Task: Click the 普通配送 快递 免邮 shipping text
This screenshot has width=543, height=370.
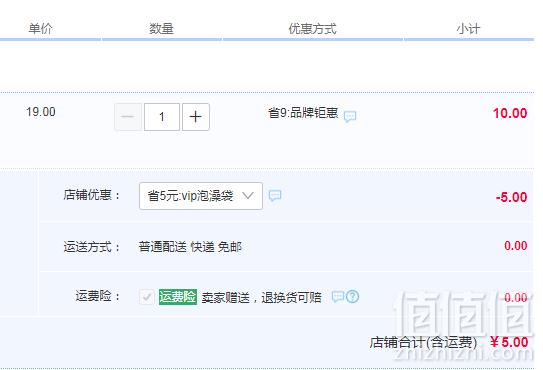Action: 190,247
